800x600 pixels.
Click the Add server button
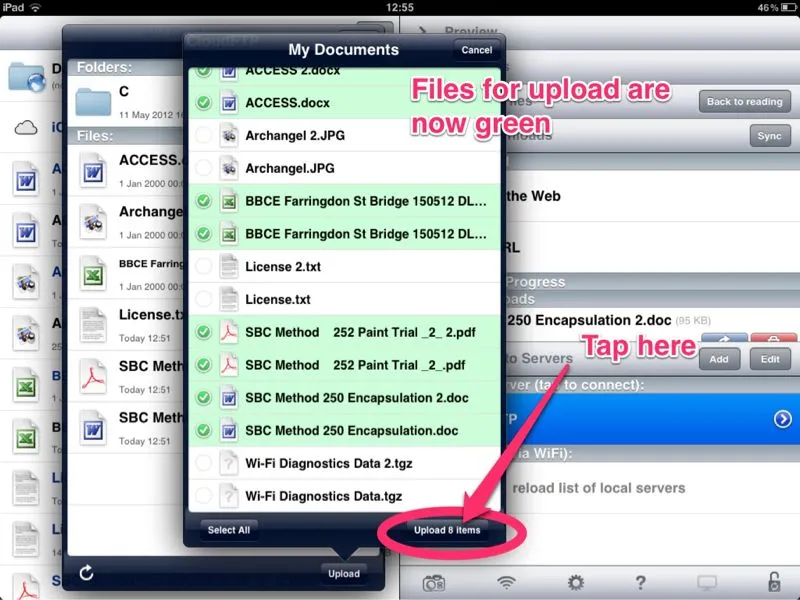coord(718,359)
